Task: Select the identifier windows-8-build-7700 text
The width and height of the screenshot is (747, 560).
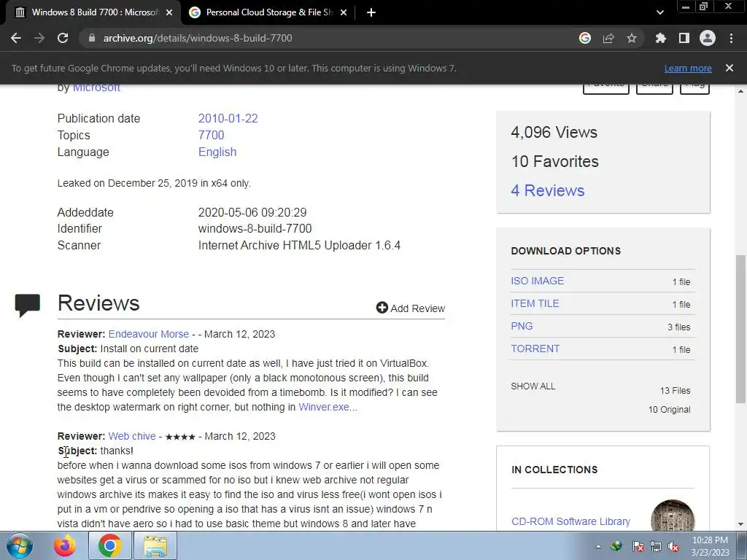Action: [x=255, y=228]
